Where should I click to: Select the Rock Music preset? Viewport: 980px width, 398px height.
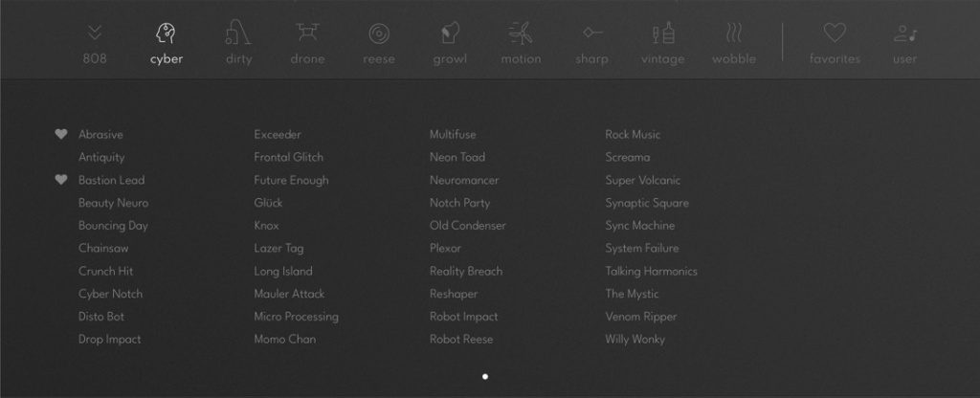pyautogui.click(x=633, y=134)
